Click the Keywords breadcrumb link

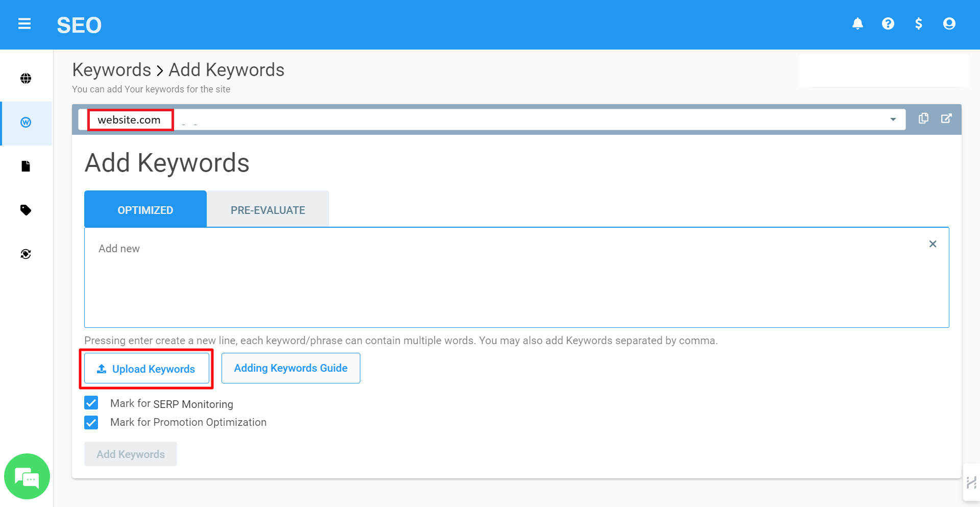(x=112, y=70)
